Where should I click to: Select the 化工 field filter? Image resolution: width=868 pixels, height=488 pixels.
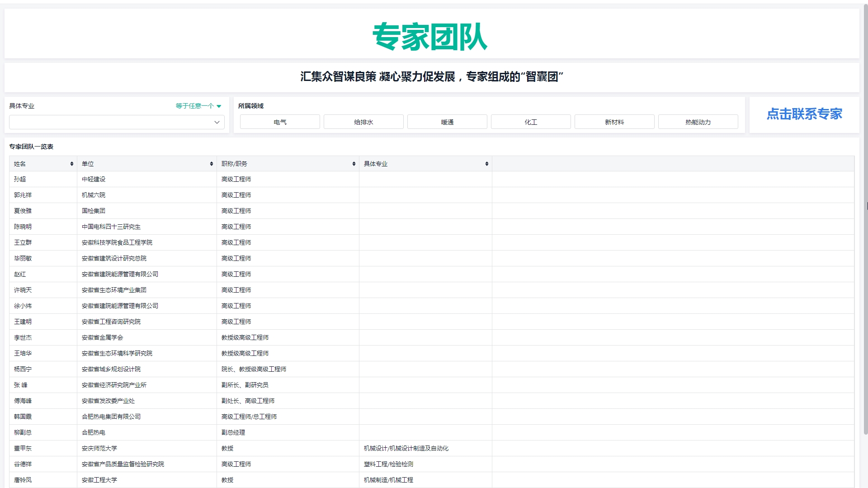pyautogui.click(x=531, y=122)
